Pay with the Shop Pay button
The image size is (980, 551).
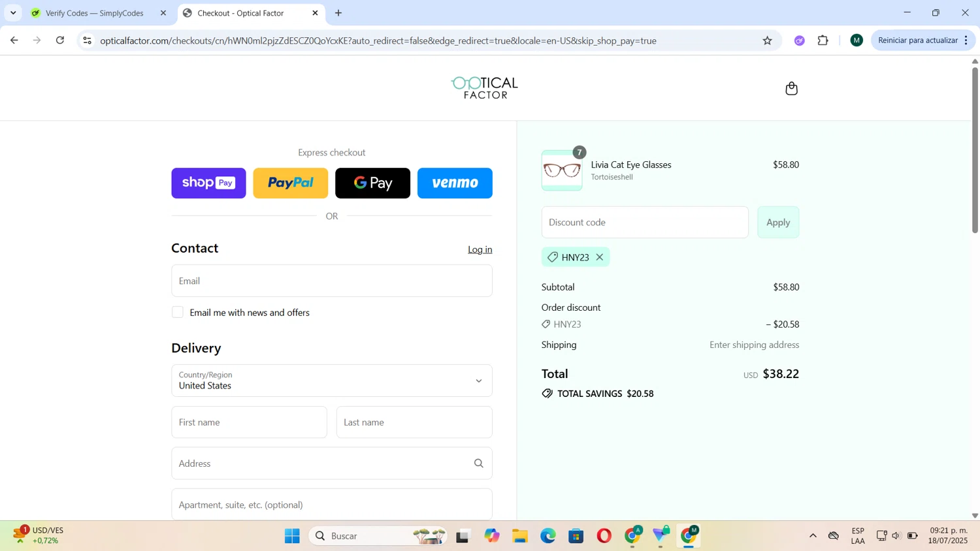(208, 183)
